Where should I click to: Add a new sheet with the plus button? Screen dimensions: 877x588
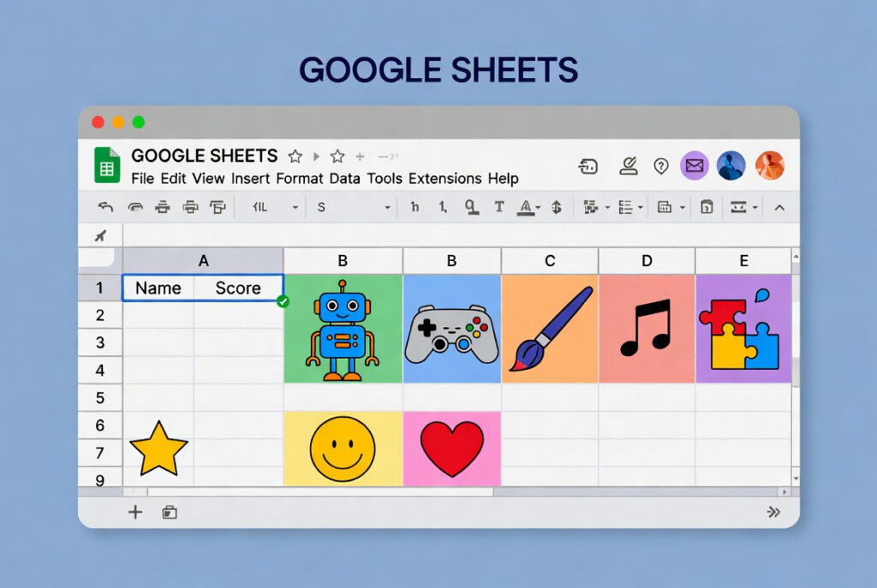134,512
